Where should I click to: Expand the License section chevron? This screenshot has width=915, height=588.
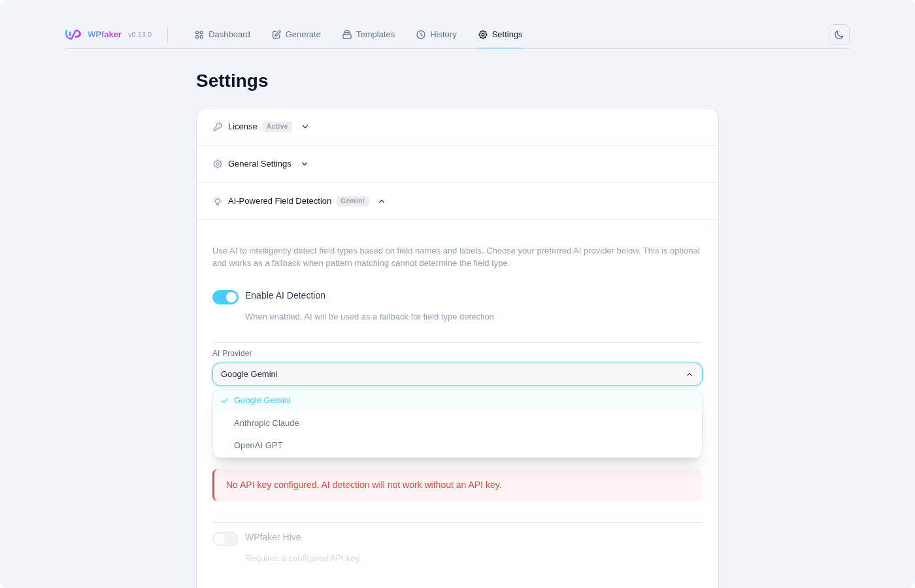[x=305, y=127]
